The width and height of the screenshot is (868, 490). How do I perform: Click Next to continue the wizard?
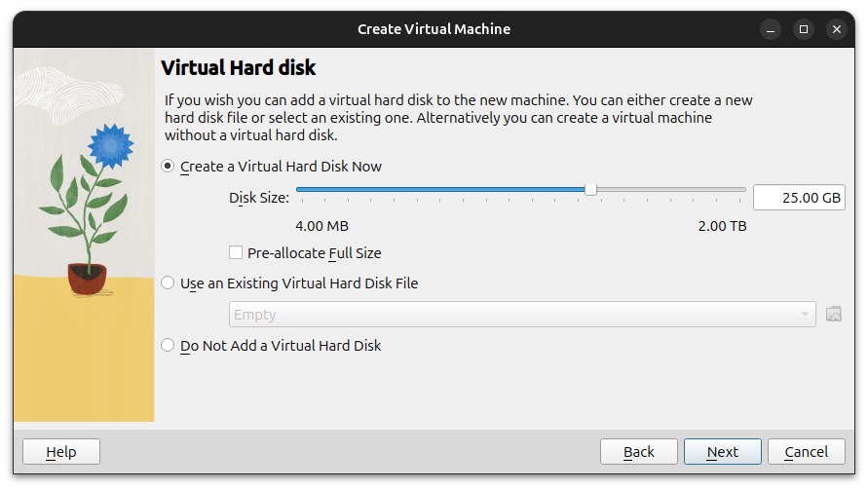722,452
